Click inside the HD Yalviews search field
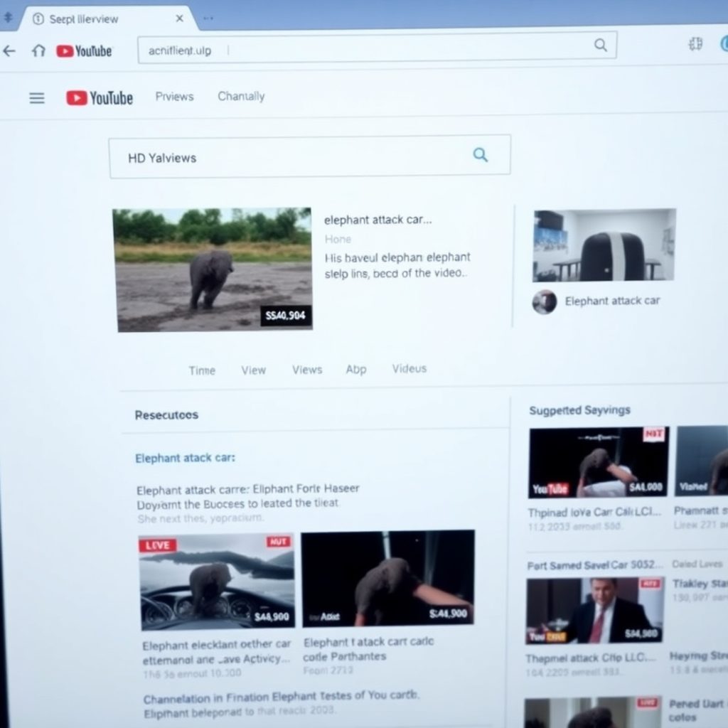The image size is (728, 728). (284, 157)
